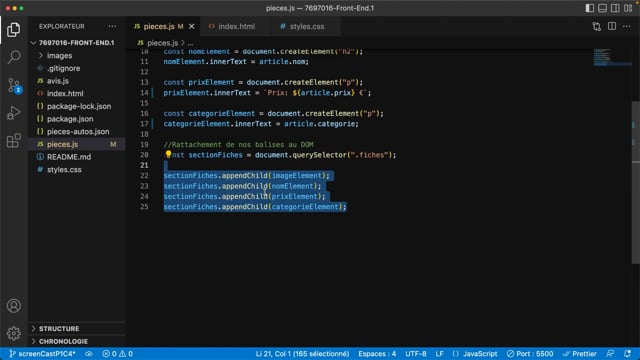Collapse the 7697016-FRONT-END.1 root folder
Screen dimensions: 640x360
77,42
